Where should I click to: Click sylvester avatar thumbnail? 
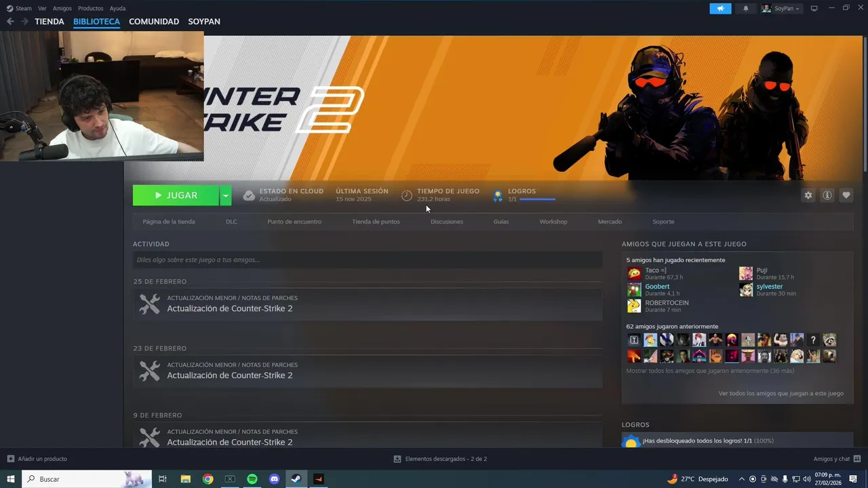[746, 290]
